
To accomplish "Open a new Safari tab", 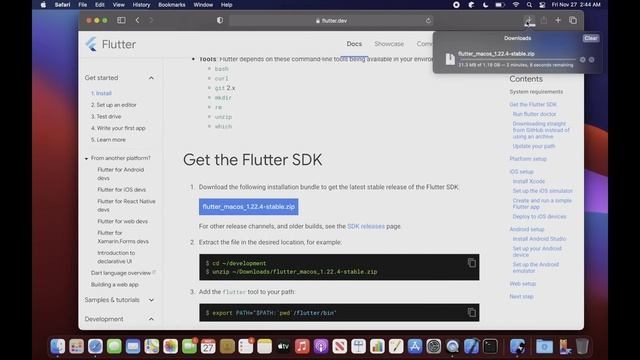I will [x=558, y=20].
